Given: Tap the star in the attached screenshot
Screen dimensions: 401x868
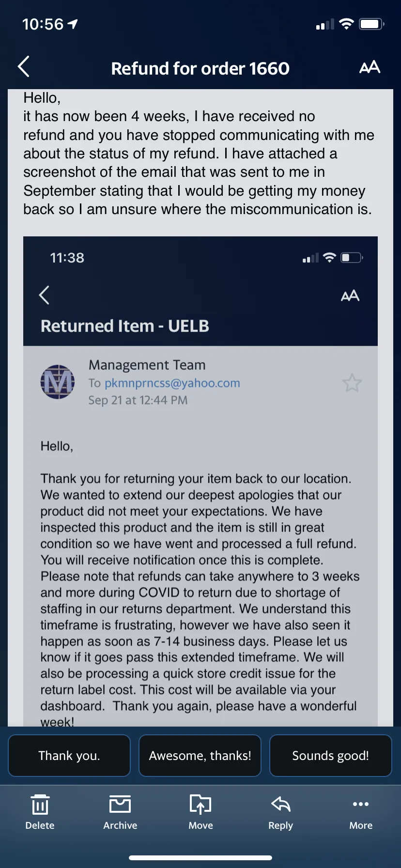Looking at the screenshot, I should [x=352, y=383].
